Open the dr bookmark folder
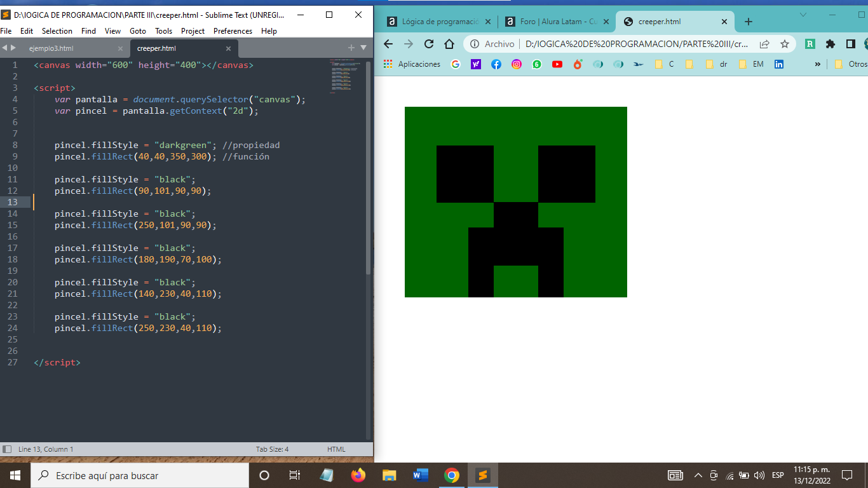Viewport: 868px width, 488px height. pyautogui.click(x=717, y=64)
